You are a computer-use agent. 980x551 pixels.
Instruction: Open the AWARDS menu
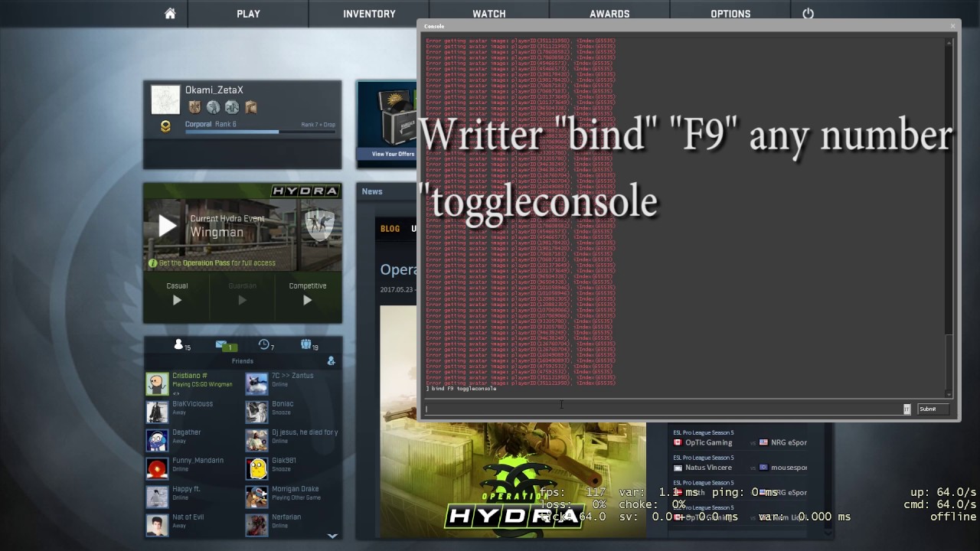pyautogui.click(x=609, y=14)
